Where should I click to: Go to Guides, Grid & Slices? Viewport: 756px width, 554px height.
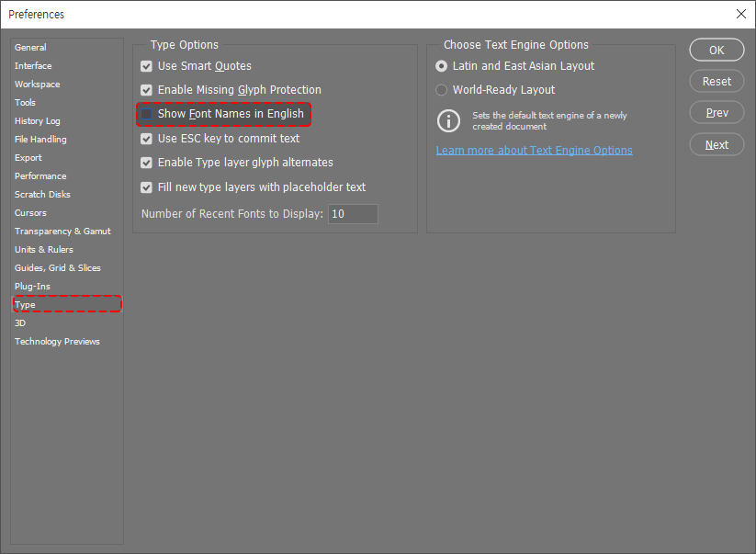click(x=57, y=267)
